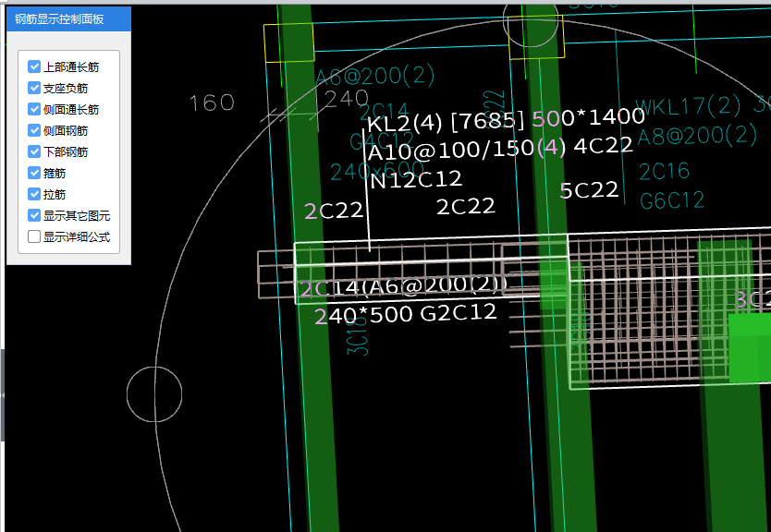The height and width of the screenshot is (532, 771).
Task: Select the KL2(4) [7685] 500*1400 beam label
Action: click(x=506, y=120)
